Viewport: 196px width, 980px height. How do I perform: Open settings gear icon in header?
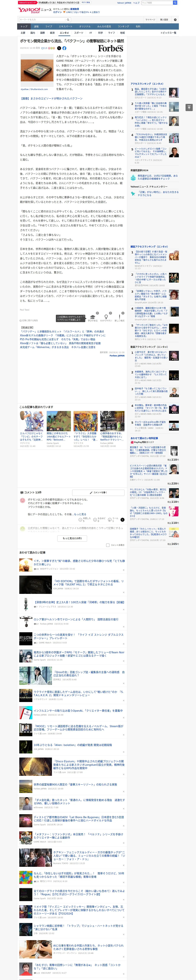(x=175, y=20)
